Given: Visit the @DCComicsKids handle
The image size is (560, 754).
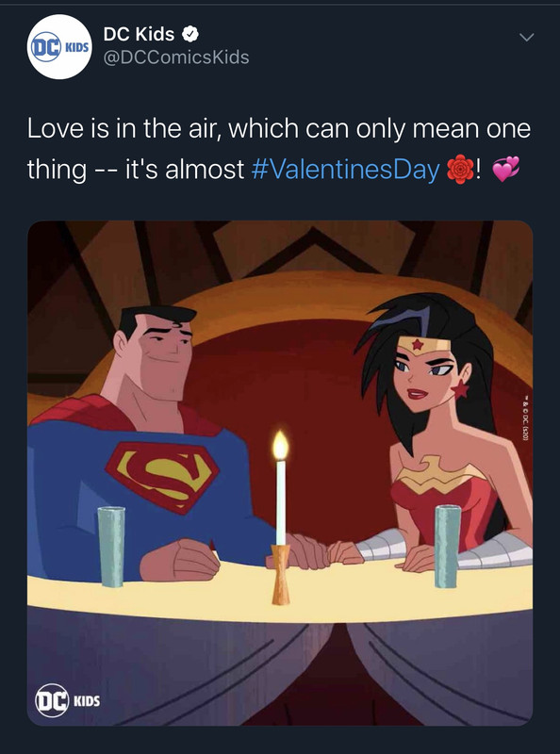Looking at the screenshot, I should click(x=176, y=57).
